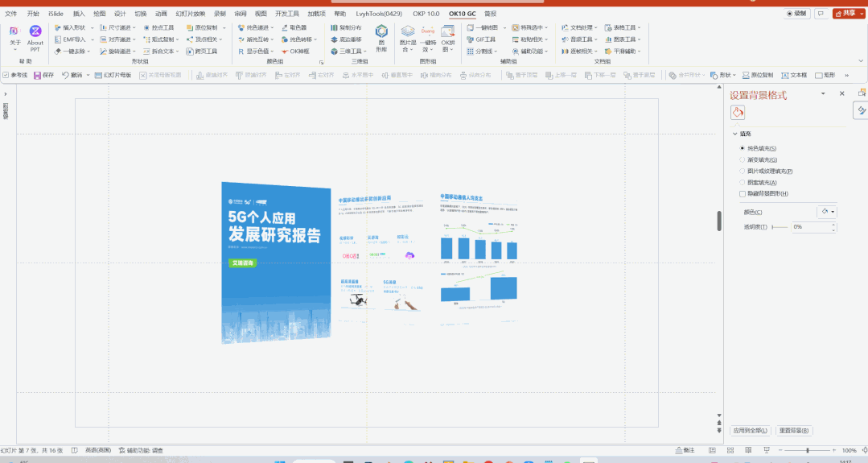Click the 跨页工具 cross-page tool

point(202,51)
